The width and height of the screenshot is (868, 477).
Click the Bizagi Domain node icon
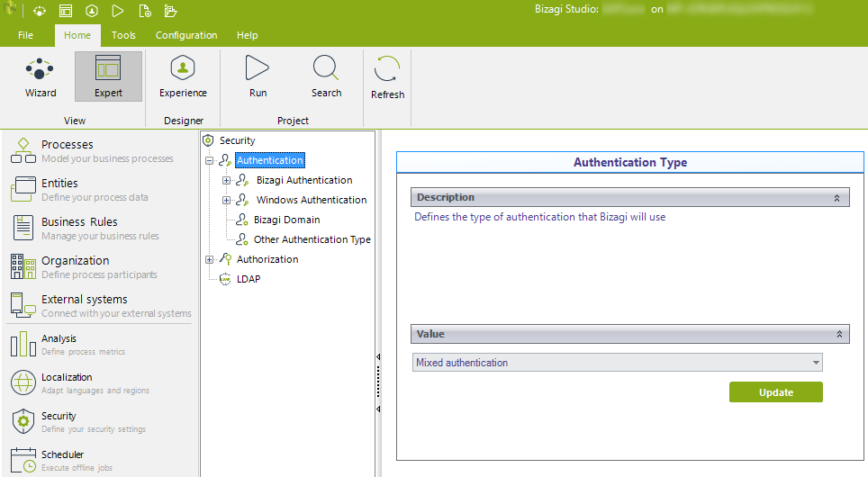[x=242, y=220]
